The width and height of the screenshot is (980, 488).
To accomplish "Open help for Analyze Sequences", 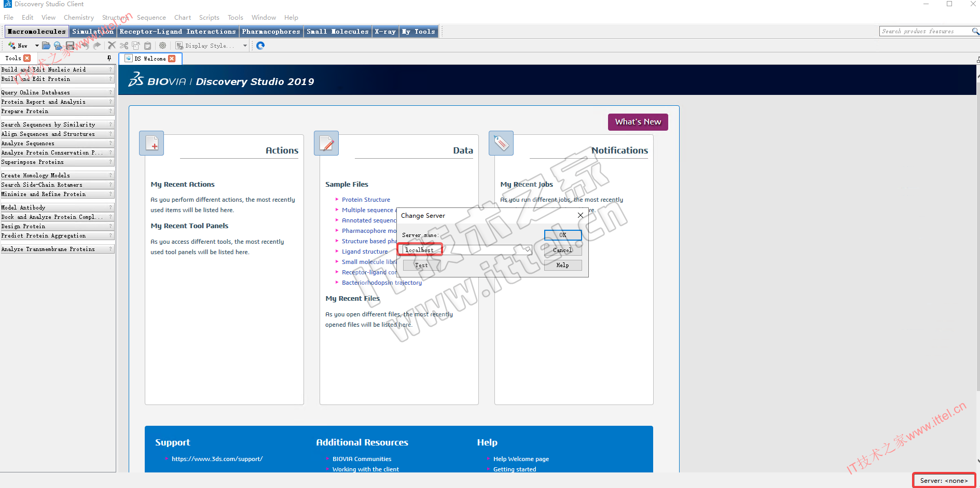I will [111, 143].
